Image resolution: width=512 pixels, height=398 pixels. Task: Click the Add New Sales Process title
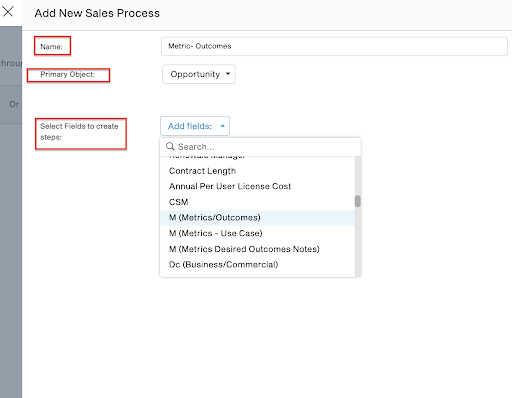click(x=97, y=13)
